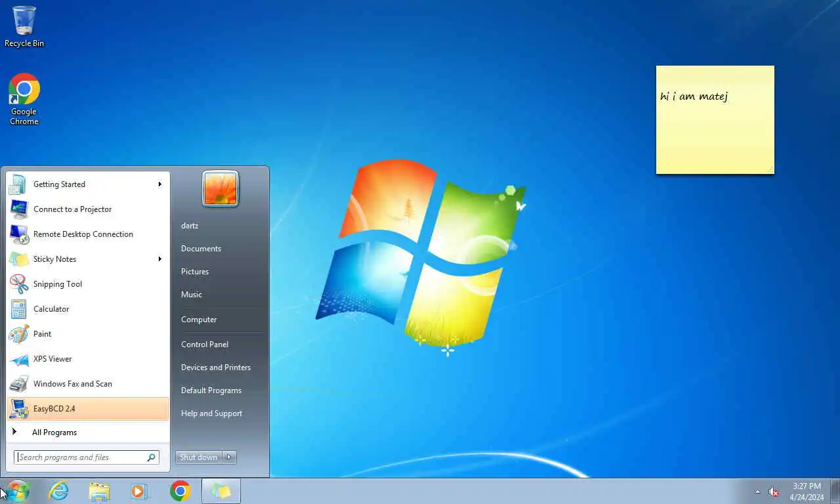This screenshot has width=840, height=504.
Task: Click the user account picture in Start menu
Action: (x=220, y=188)
